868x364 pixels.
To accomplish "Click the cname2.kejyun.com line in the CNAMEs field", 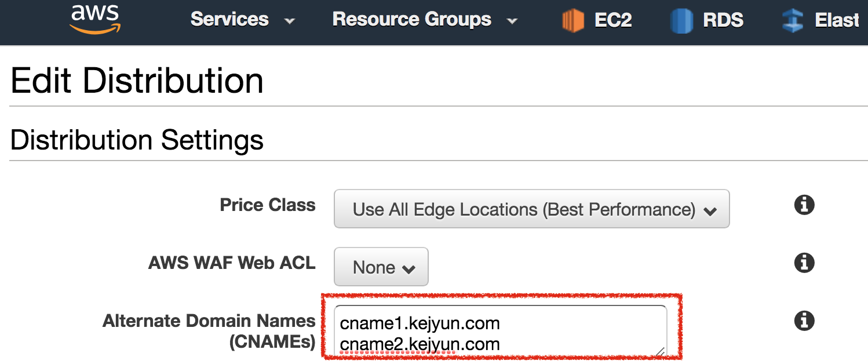I will coord(420,344).
